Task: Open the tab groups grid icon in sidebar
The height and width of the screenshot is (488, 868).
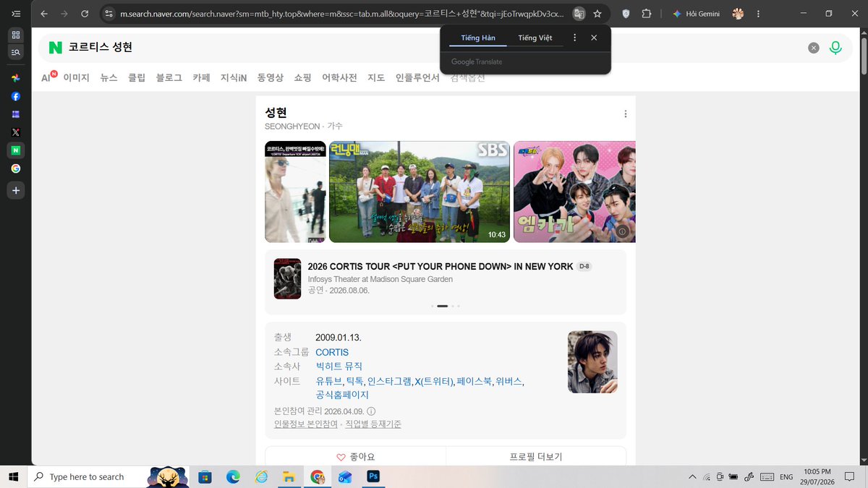Action: pyautogui.click(x=15, y=35)
